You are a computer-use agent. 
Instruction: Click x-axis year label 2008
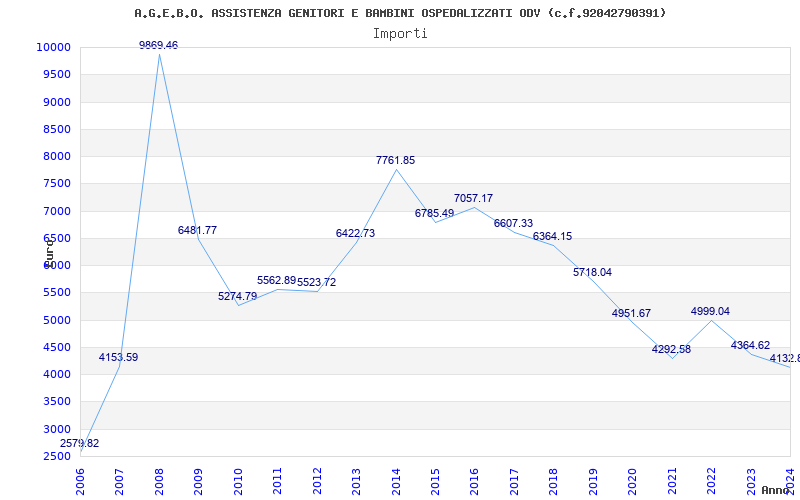(x=159, y=482)
